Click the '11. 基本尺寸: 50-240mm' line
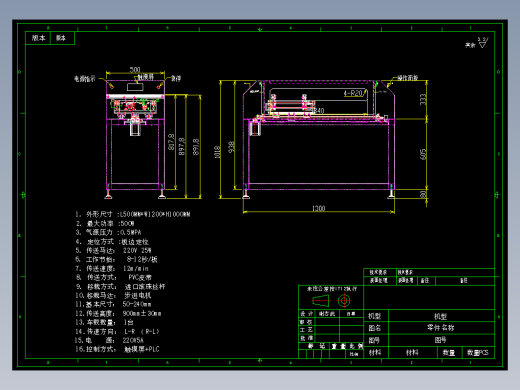 (x=113, y=304)
